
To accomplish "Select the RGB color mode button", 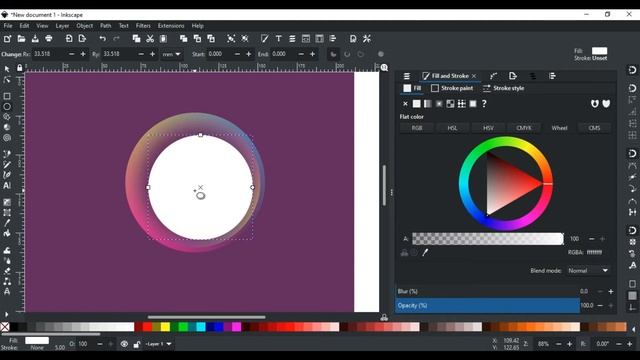I will (417, 128).
